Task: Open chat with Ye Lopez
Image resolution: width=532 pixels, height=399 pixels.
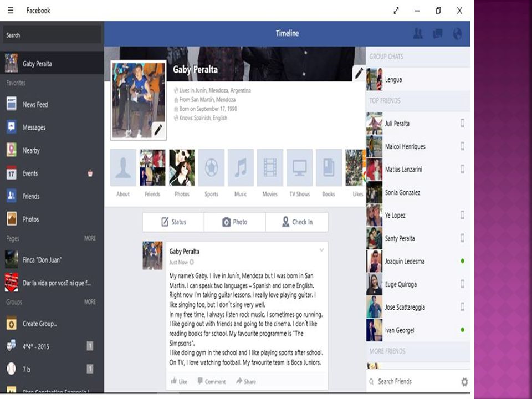Action: pos(418,215)
